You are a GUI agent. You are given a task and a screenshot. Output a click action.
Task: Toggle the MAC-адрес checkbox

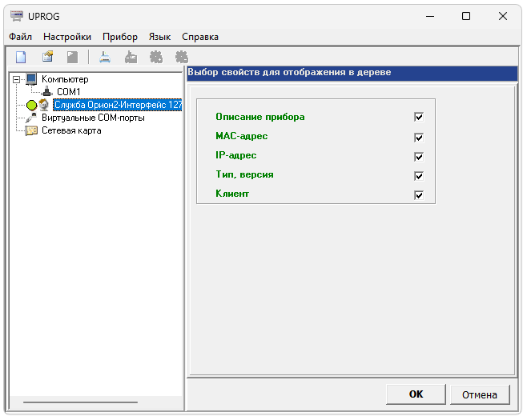click(x=419, y=138)
